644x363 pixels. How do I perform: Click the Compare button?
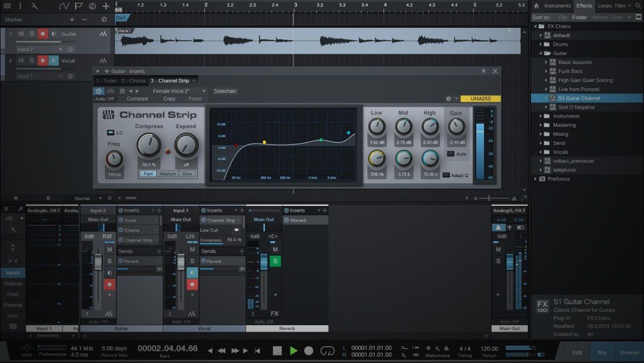tap(137, 99)
